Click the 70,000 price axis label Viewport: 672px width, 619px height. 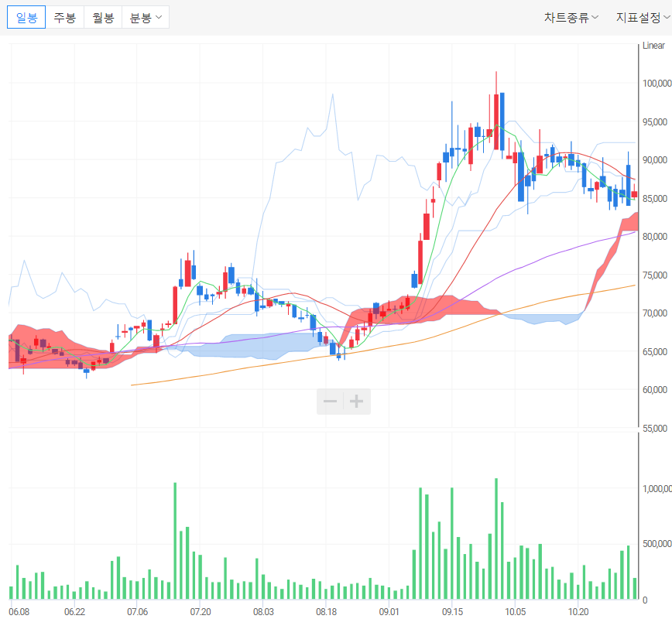pyautogui.click(x=655, y=313)
